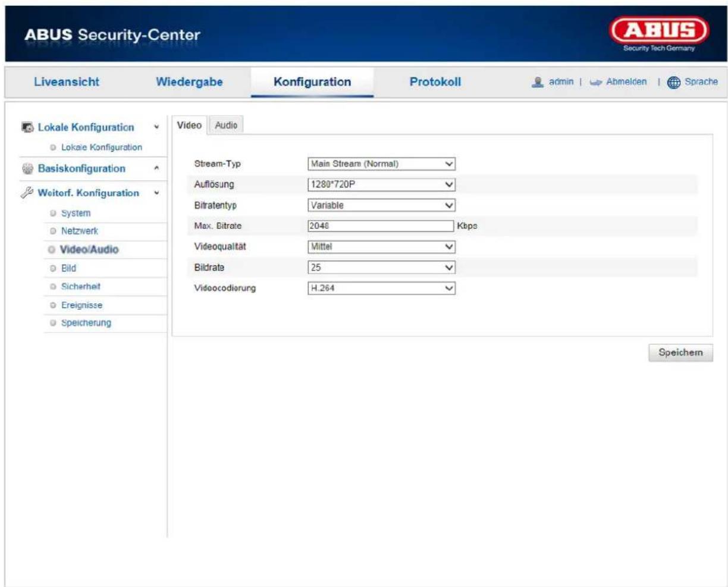Screen dimensions: 728x587
Task: Open the Videocodierung dropdown
Action: [x=381, y=288]
